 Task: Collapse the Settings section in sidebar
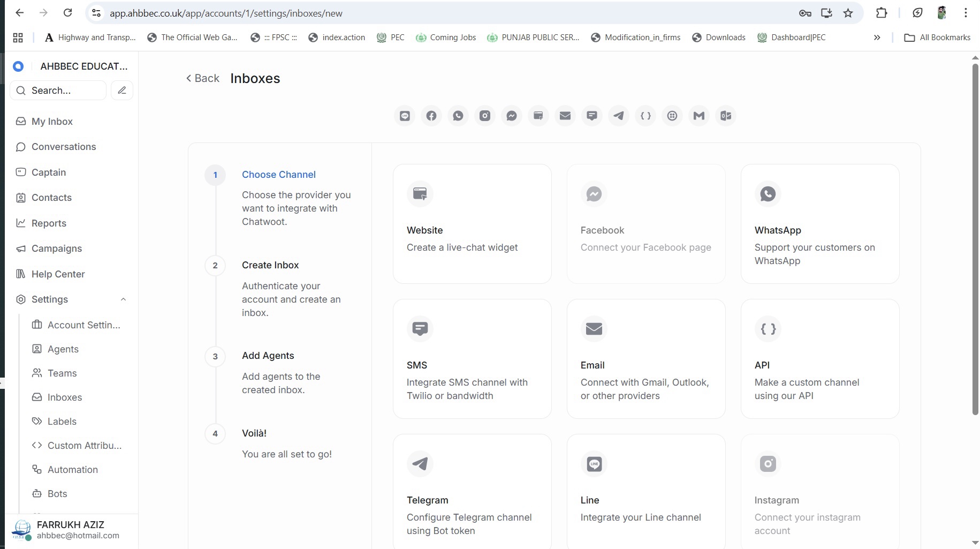click(123, 299)
